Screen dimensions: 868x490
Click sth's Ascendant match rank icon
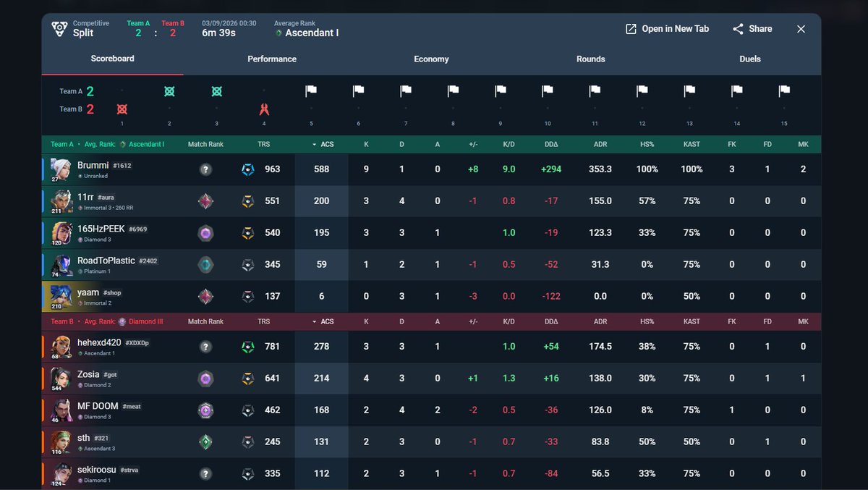[205, 442]
